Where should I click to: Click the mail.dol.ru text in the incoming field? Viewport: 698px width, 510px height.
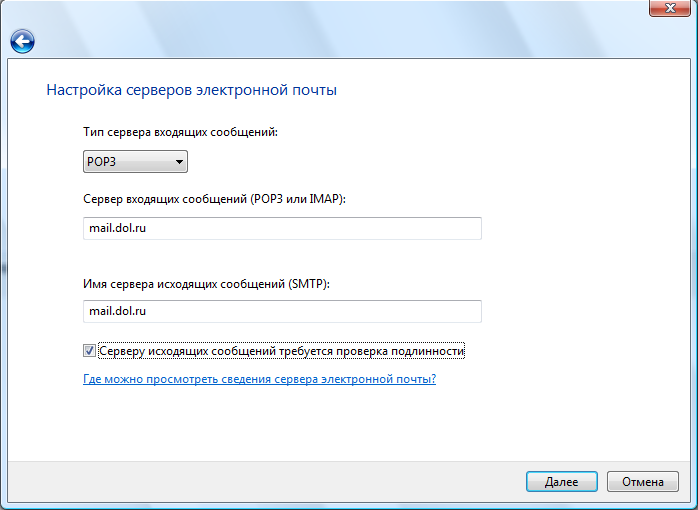coord(118,228)
